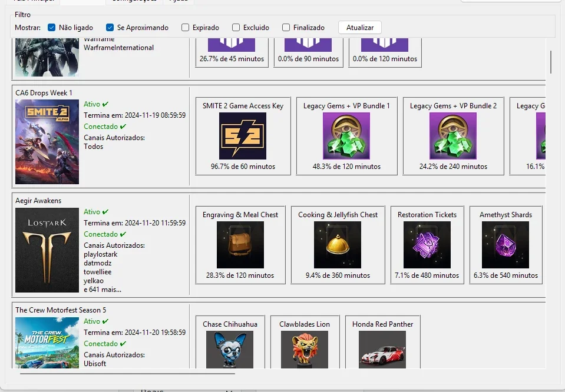Click the Aegir Awakens campaign title
The height and width of the screenshot is (392, 565).
(x=38, y=201)
